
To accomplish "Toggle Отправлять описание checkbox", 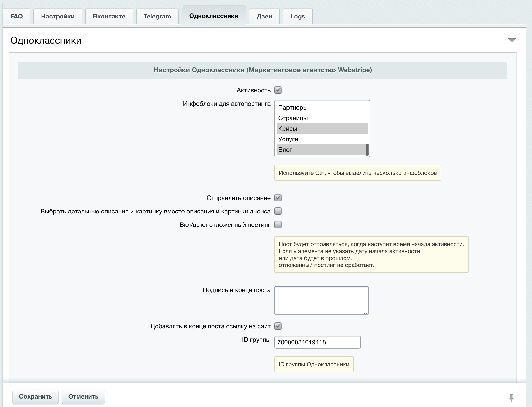I will tap(278, 198).
